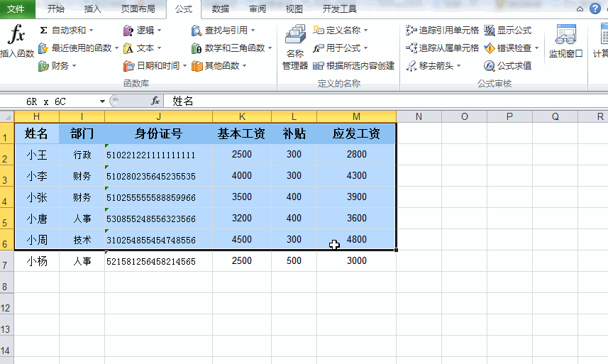The height and width of the screenshot is (364, 608).
Task: Click the Insert Function (插入函数) fx icon
Action: [16, 35]
